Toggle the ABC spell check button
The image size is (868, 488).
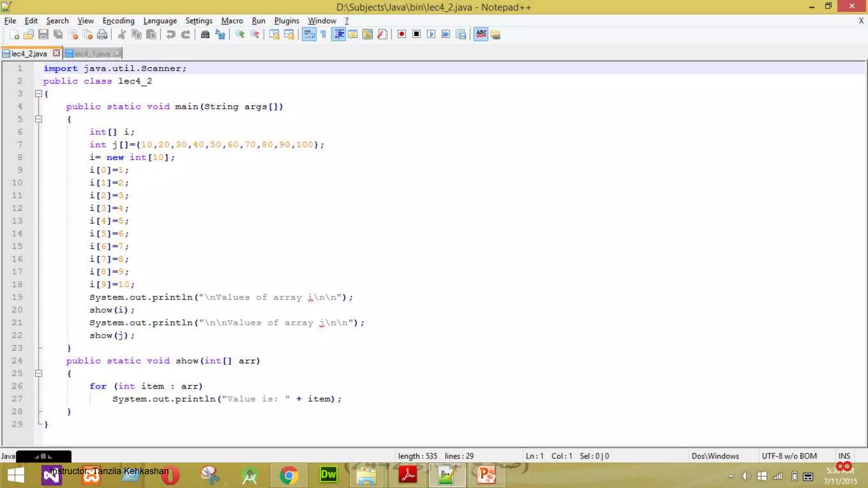481,34
